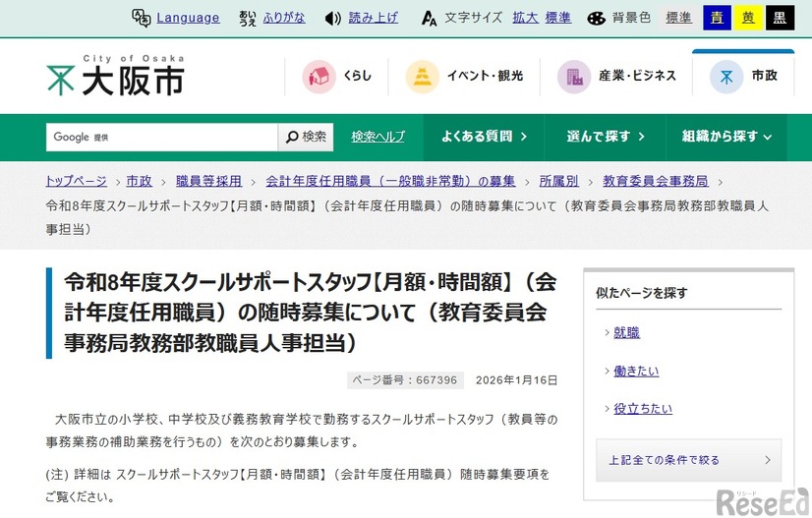Click the background color palette icon
Screen dimensions: 812x518
click(596, 19)
